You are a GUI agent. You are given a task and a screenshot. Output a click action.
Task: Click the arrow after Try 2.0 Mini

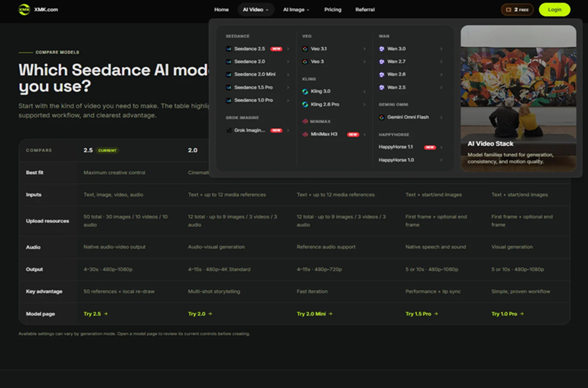pos(330,314)
